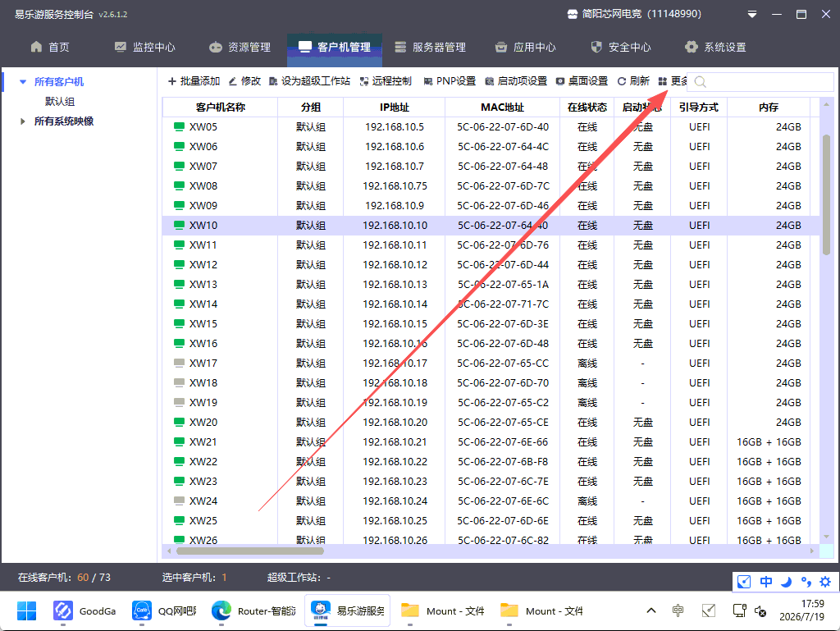Click 设为超级工作站 toolbar button
This screenshot has height=631, width=840.
pos(309,81)
